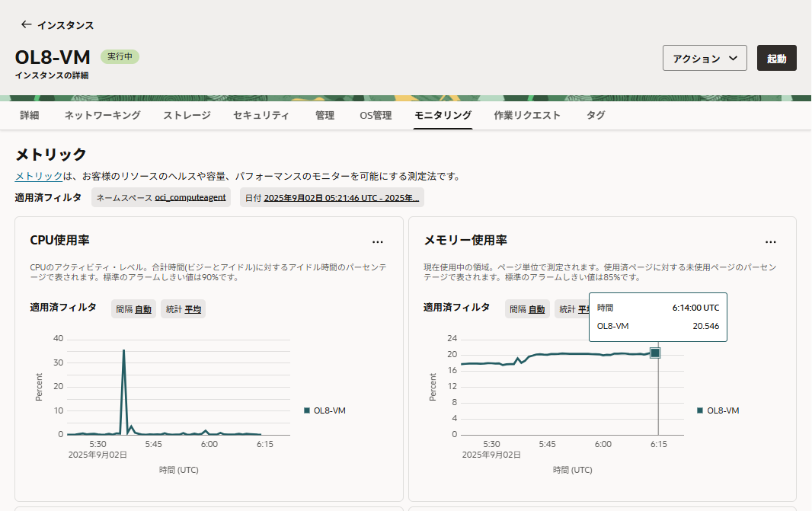
Task: Toggle the OL8-VM series in memory chart legend
Action: coord(719,410)
